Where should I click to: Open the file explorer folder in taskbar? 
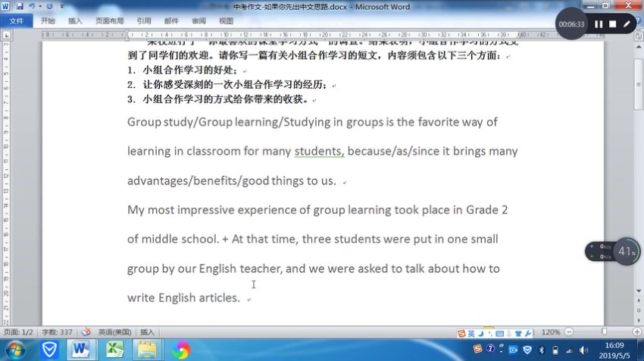coord(148,350)
